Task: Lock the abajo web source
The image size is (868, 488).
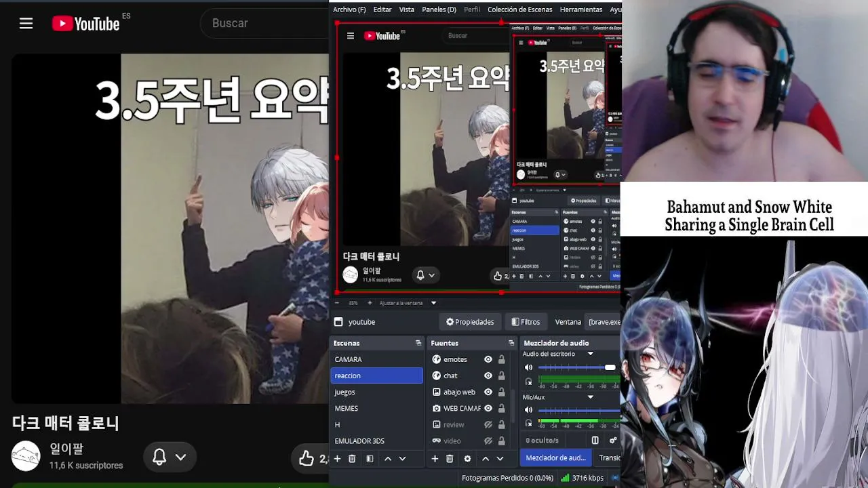Action: click(502, 392)
